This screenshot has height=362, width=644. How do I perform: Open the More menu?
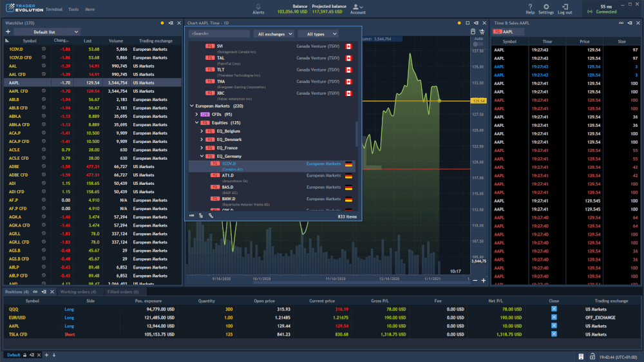click(x=90, y=9)
